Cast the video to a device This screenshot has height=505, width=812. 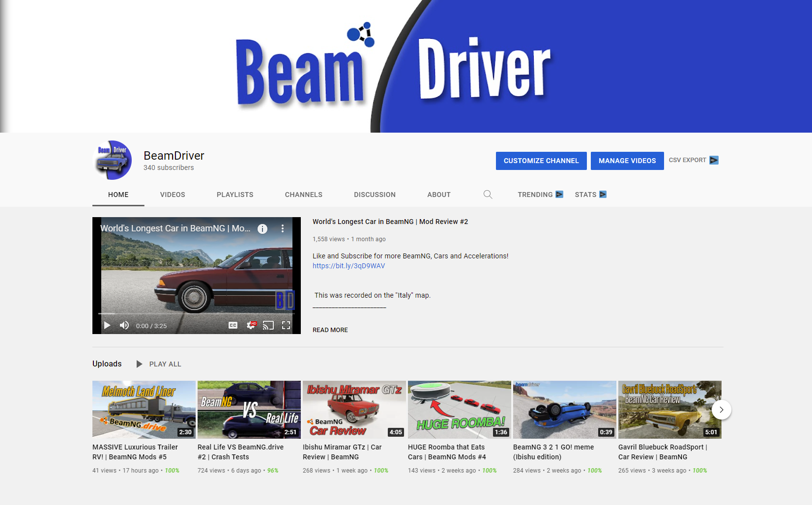(x=268, y=325)
